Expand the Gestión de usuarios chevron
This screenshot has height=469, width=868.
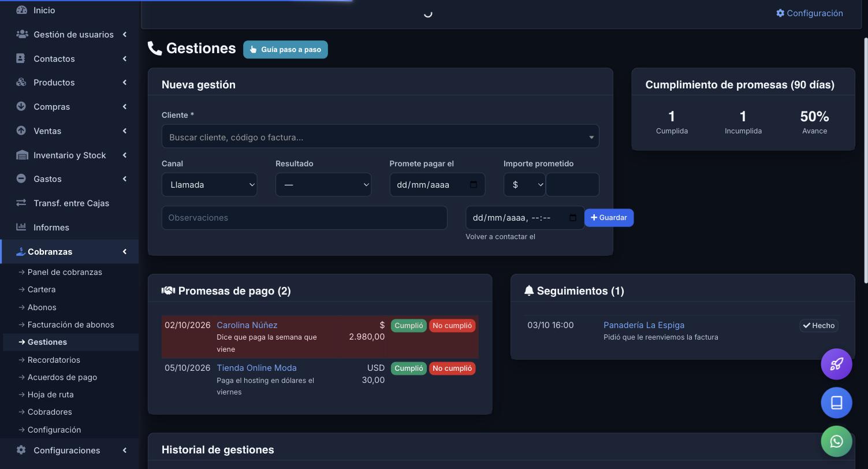click(x=125, y=35)
